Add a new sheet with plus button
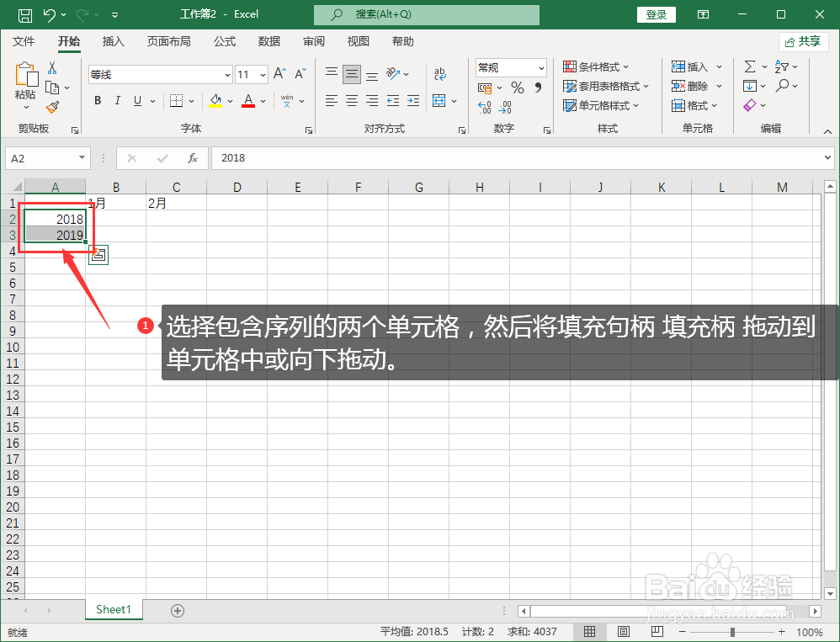 (178, 610)
